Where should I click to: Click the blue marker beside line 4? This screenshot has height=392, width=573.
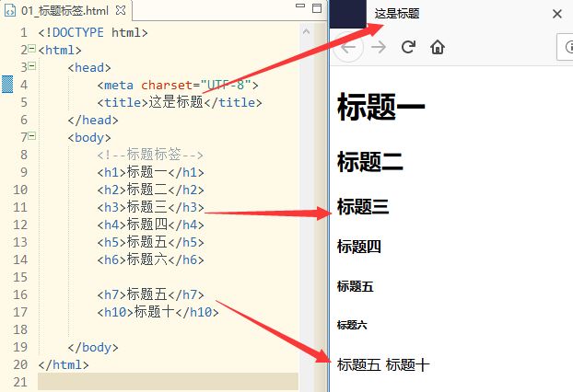point(7,85)
